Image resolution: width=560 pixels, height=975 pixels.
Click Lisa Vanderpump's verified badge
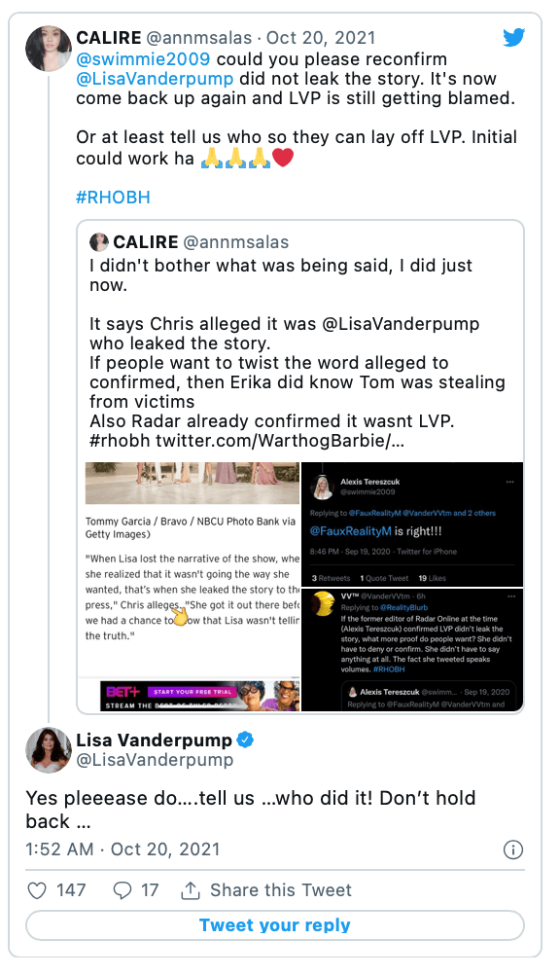(x=246, y=740)
